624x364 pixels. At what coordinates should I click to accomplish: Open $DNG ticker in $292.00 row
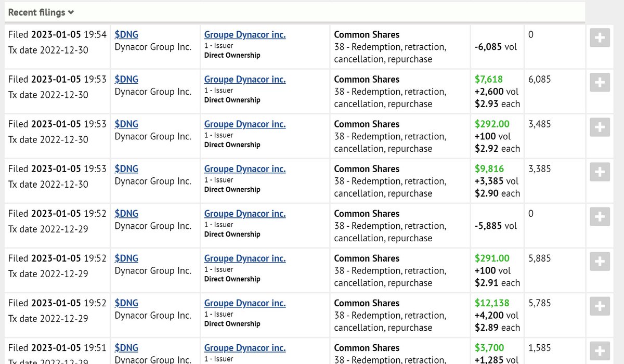(126, 124)
